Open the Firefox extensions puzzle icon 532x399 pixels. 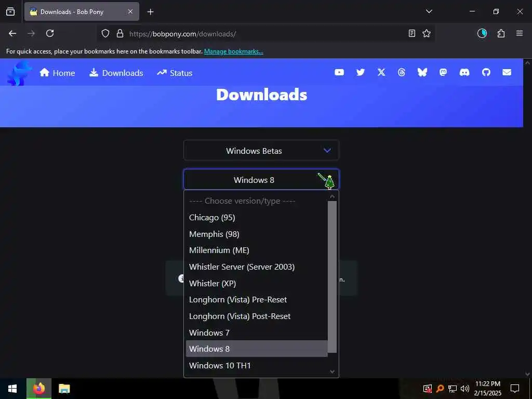pos(501,33)
